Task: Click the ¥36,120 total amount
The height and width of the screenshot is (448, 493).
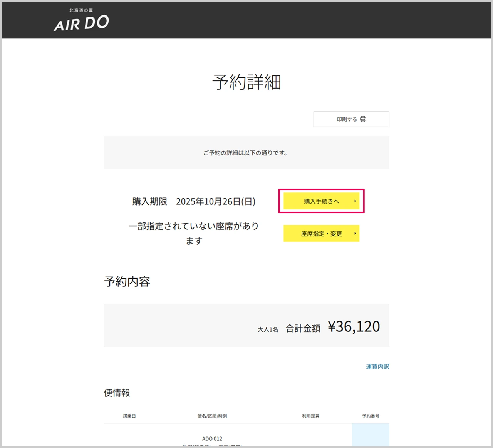Action: pyautogui.click(x=354, y=327)
